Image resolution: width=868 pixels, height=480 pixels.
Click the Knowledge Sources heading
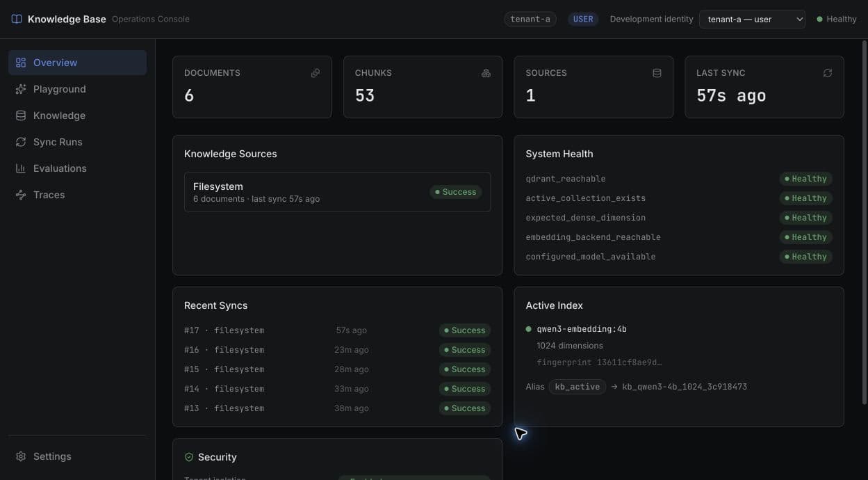coord(231,154)
